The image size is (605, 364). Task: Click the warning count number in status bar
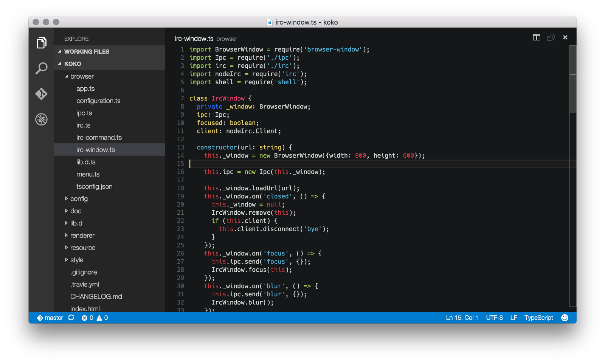coord(106,318)
